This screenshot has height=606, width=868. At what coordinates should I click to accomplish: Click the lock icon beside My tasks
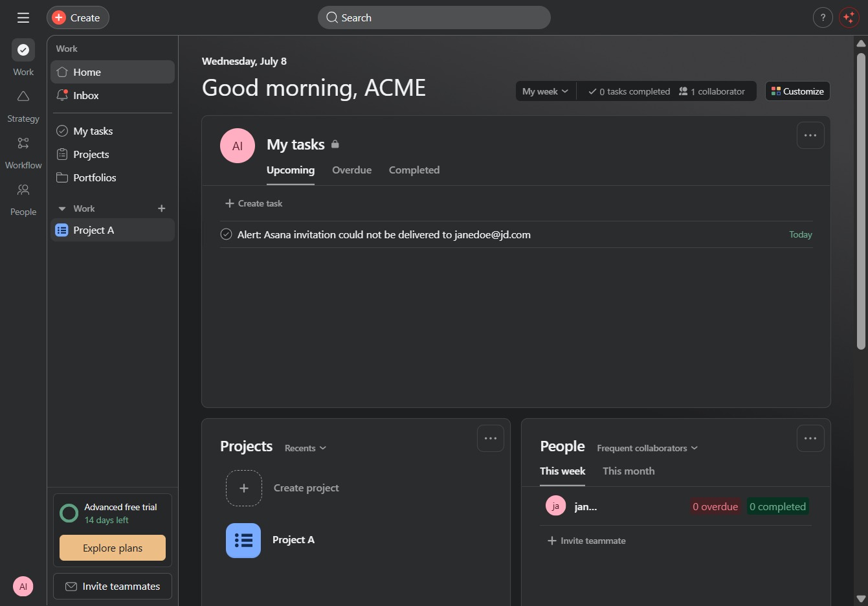tap(335, 144)
